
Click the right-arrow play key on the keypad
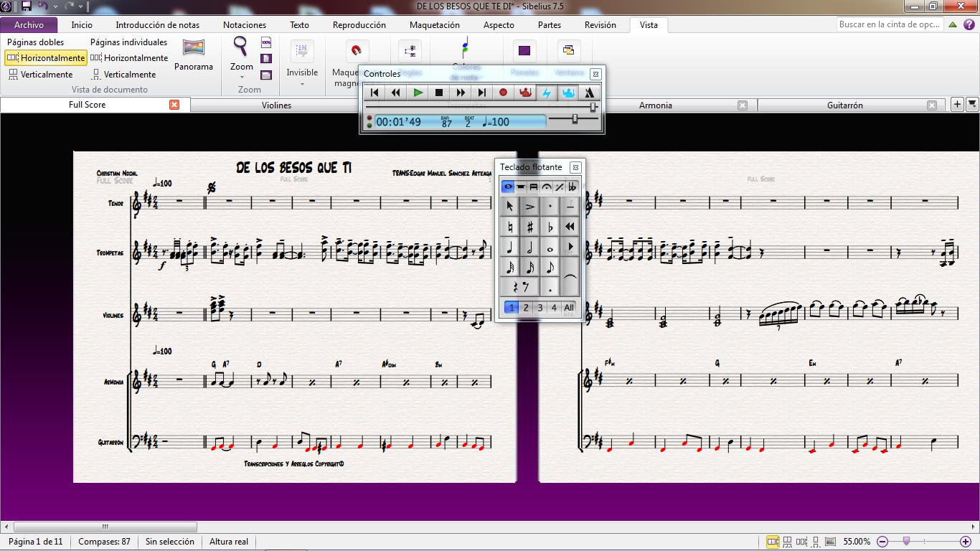pos(570,248)
